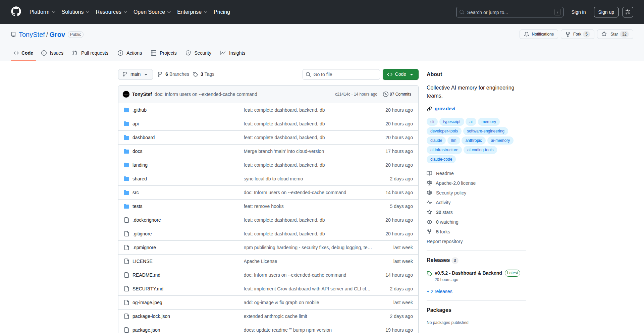View the 3 Tags link
The height and width of the screenshot is (333, 644).
(204, 74)
